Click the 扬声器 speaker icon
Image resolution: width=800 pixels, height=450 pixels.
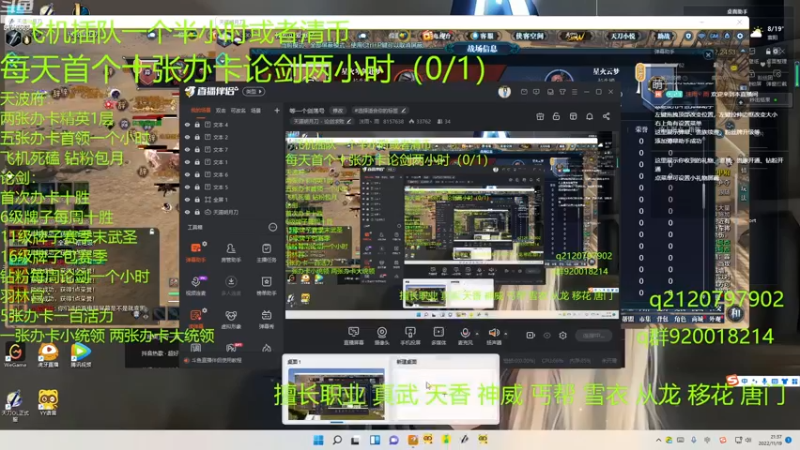click(x=493, y=333)
